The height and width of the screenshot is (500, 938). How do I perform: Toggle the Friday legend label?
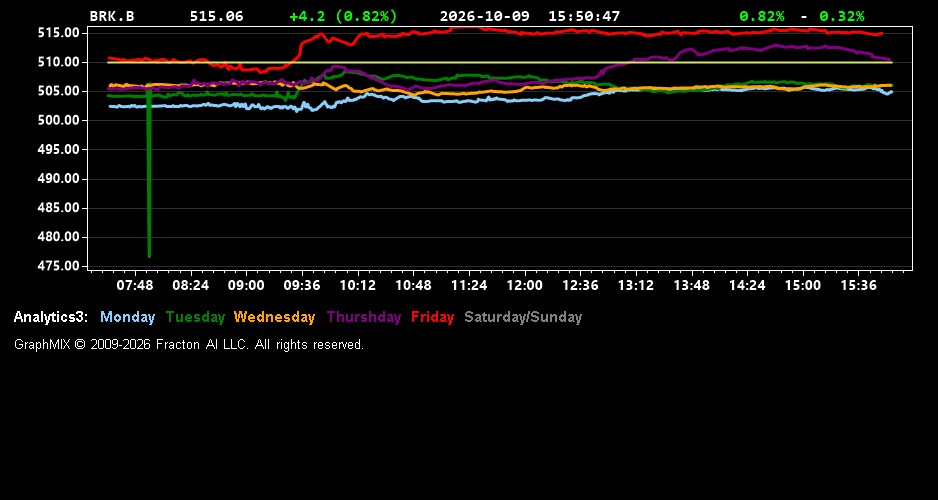(x=433, y=317)
